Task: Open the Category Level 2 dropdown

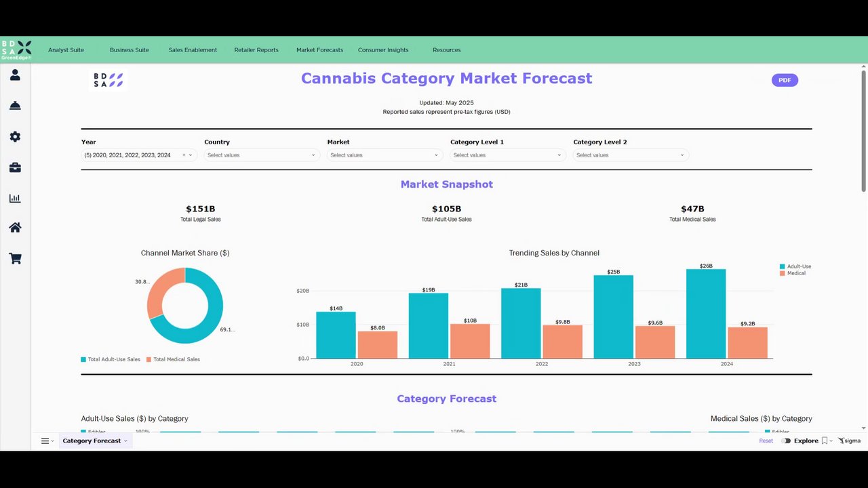Action: tap(631, 155)
